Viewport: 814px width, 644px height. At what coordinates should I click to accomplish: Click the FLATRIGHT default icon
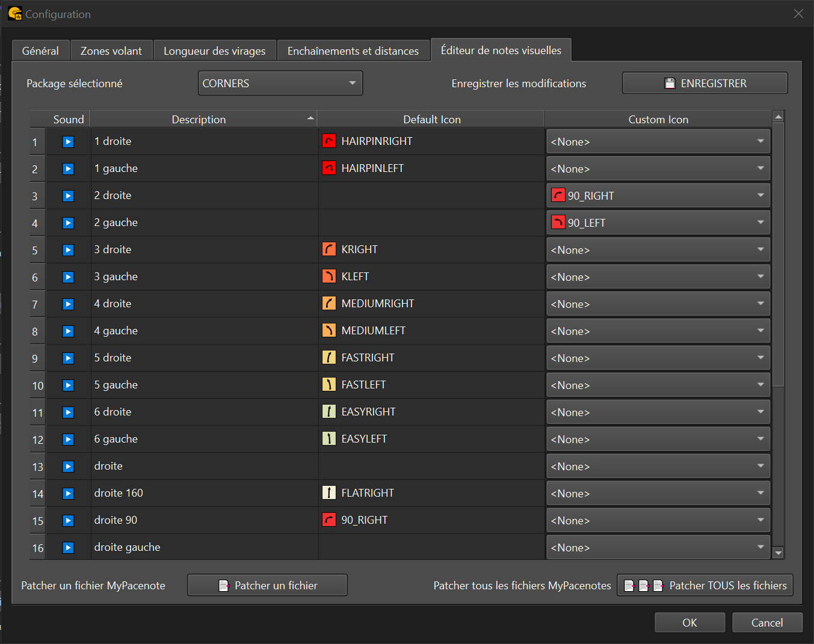[329, 493]
